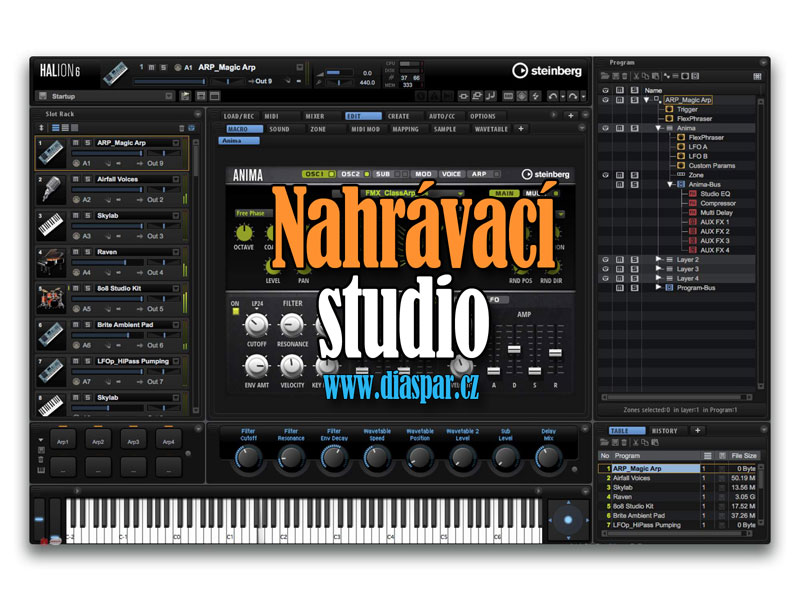
Task: Click the 8o8 Studio Kit drum icon
Action: tap(51, 298)
